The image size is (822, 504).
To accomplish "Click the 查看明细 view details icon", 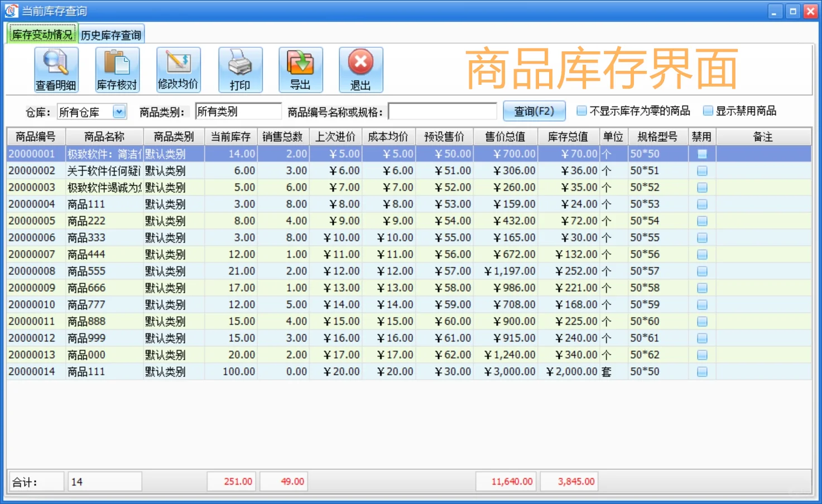I will (x=55, y=69).
